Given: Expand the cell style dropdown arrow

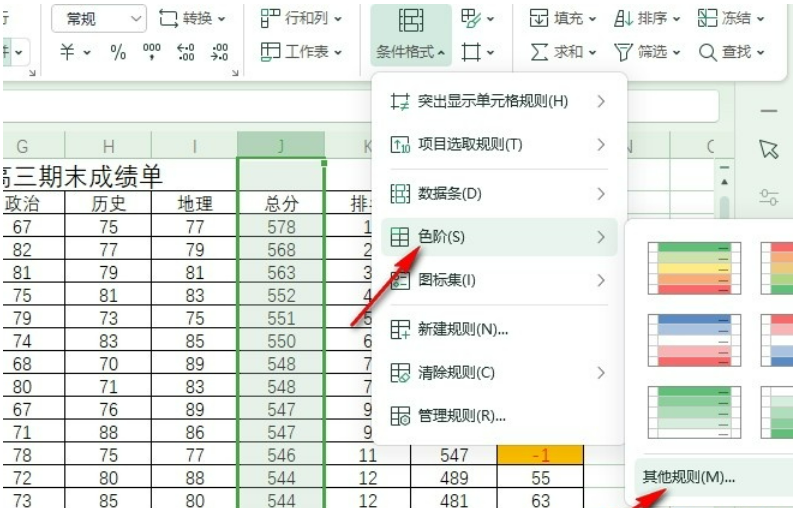Looking at the screenshot, I should 490,19.
